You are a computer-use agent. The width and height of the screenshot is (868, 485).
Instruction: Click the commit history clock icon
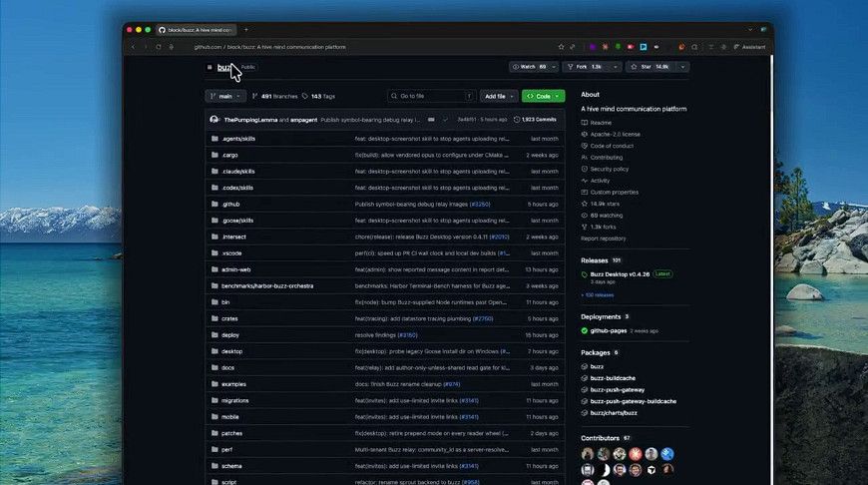(517, 120)
